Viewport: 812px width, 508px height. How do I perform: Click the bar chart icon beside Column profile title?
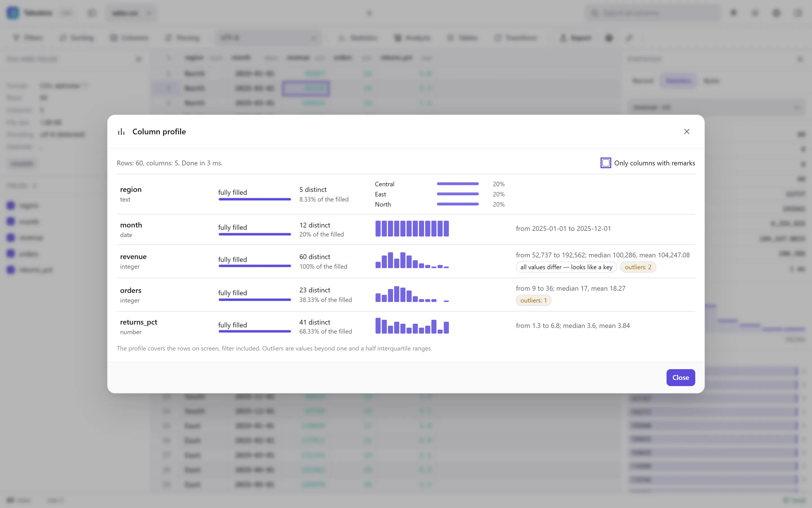pyautogui.click(x=121, y=132)
